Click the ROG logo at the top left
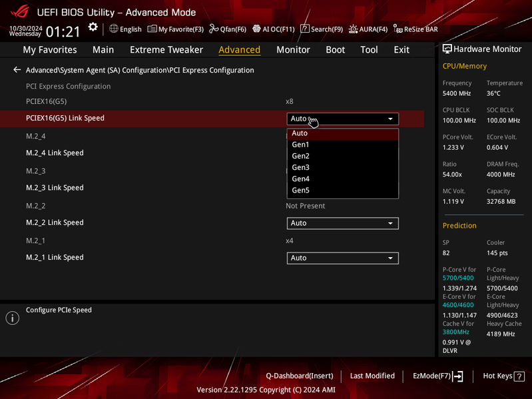This screenshot has width=532, height=399. [20, 12]
